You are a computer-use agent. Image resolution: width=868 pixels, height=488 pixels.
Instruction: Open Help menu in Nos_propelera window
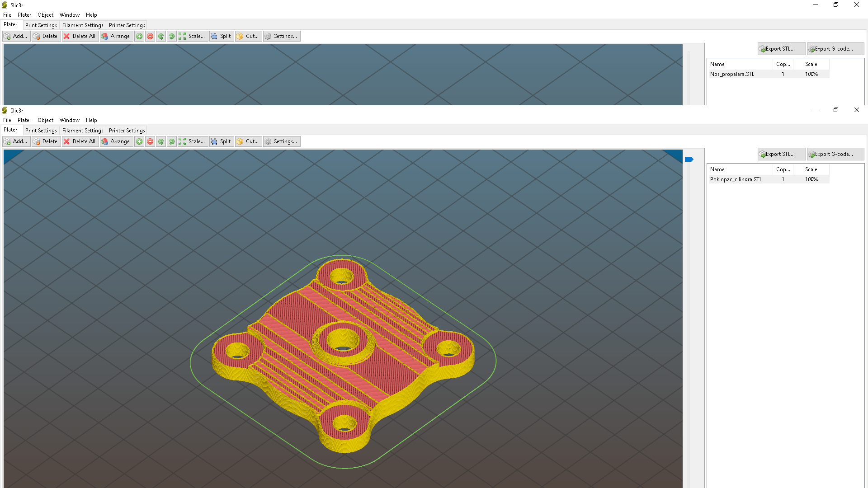coord(91,15)
